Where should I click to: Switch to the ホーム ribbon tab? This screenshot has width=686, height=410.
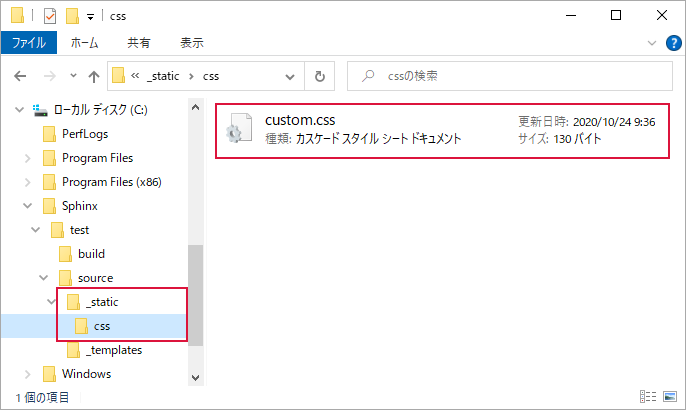point(84,43)
